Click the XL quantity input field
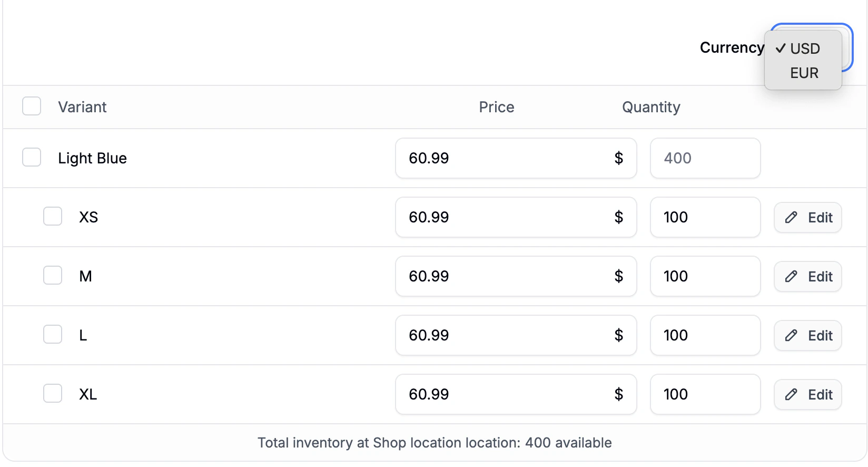 pyautogui.click(x=705, y=394)
